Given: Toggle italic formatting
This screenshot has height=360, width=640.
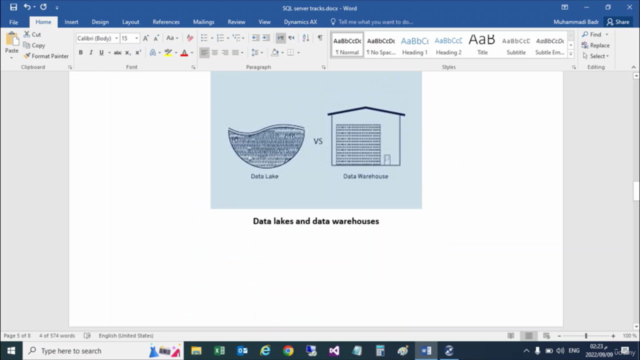Looking at the screenshot, I should pyautogui.click(x=91, y=52).
